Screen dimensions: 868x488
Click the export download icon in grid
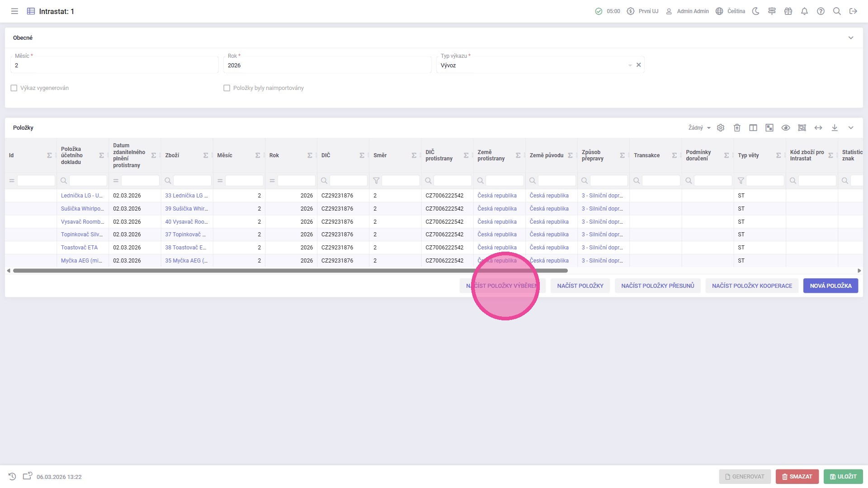(835, 128)
